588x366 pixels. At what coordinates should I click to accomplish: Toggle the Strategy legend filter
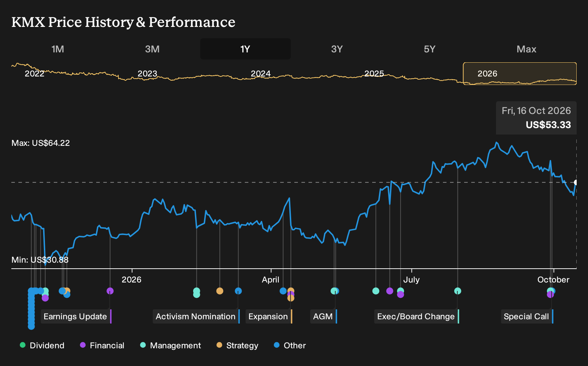point(237,345)
